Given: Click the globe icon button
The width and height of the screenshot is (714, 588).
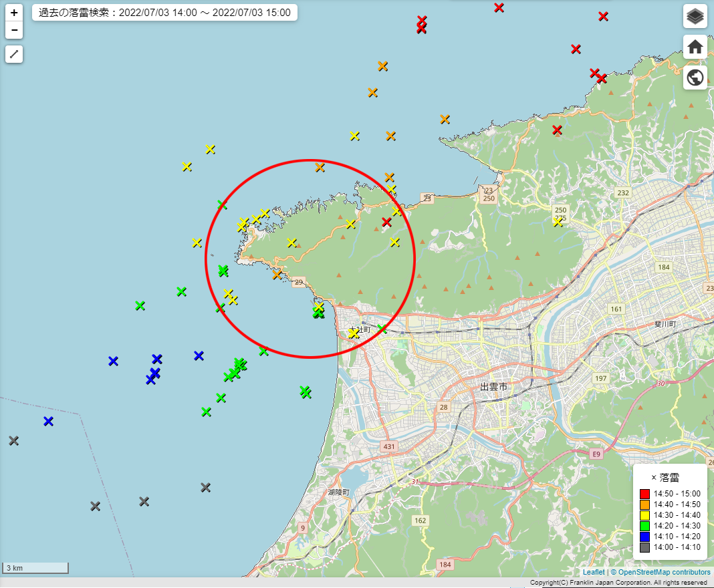Looking at the screenshot, I should click(695, 78).
